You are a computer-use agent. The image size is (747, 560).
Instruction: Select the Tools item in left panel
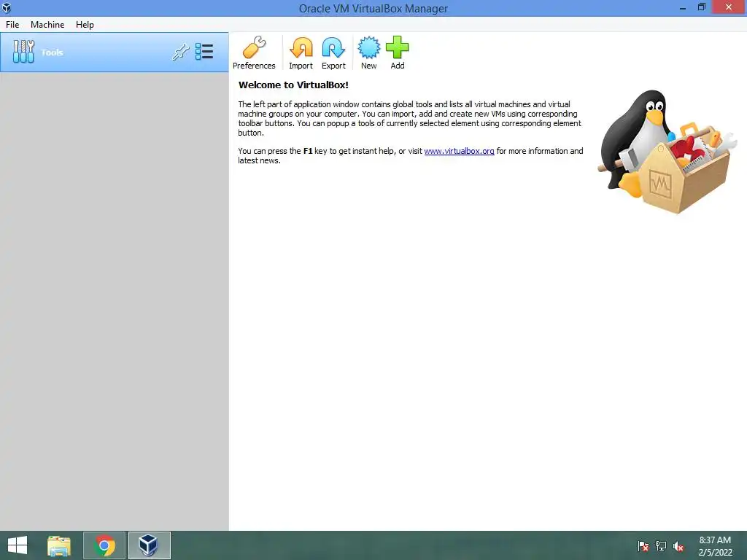[115, 52]
